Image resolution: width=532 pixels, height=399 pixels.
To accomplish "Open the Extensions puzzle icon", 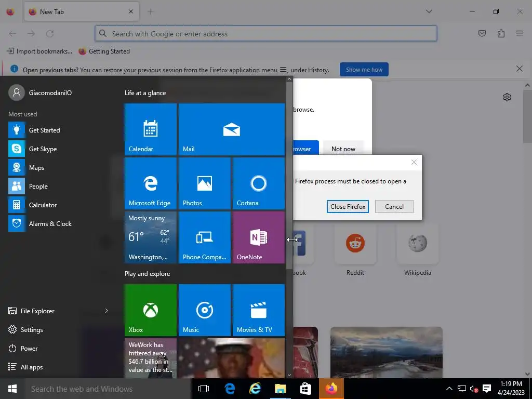I will [501, 33].
